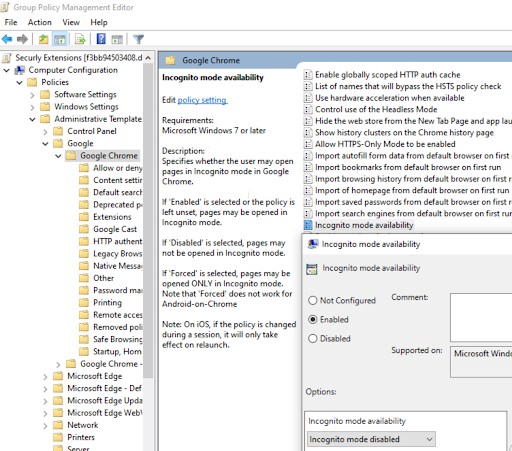Screen dimensions: 512x451
Task: Click the tree pane vertical scrollbar
Action: (x=148, y=220)
